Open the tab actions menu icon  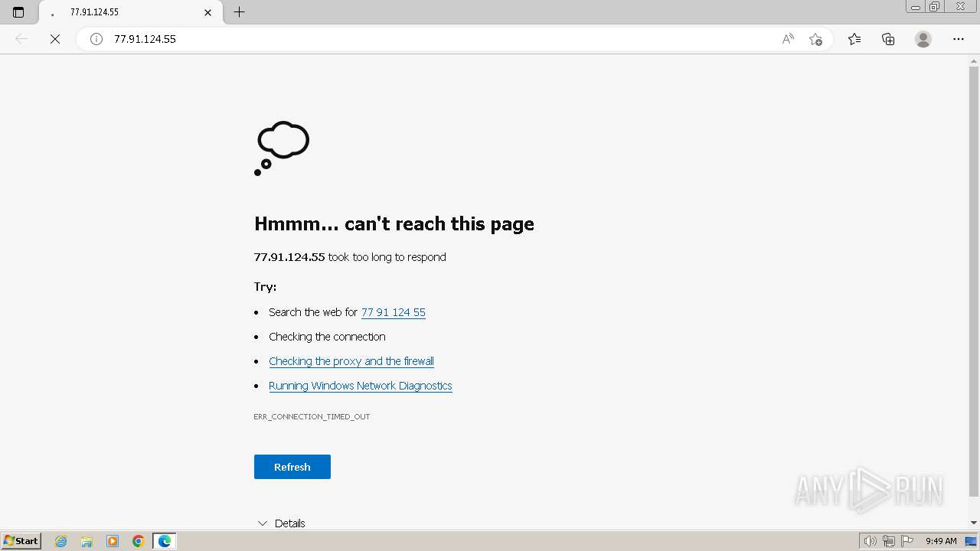[18, 12]
